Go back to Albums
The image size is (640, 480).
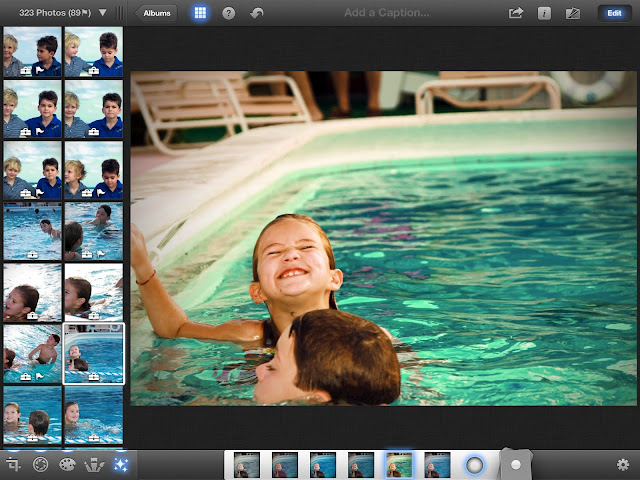pos(155,13)
